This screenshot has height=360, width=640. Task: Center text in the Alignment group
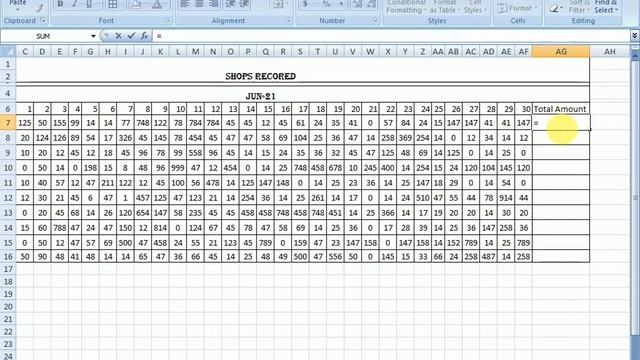pos(199,4)
